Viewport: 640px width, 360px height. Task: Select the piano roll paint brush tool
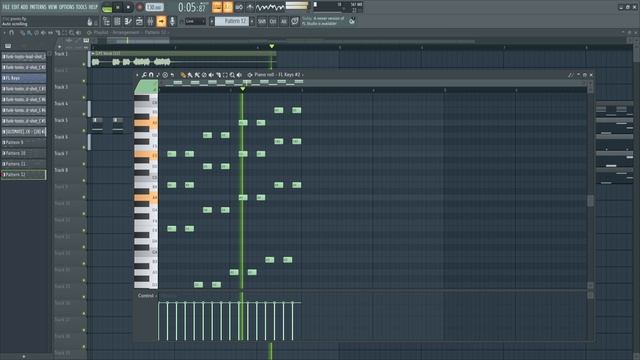click(190, 75)
